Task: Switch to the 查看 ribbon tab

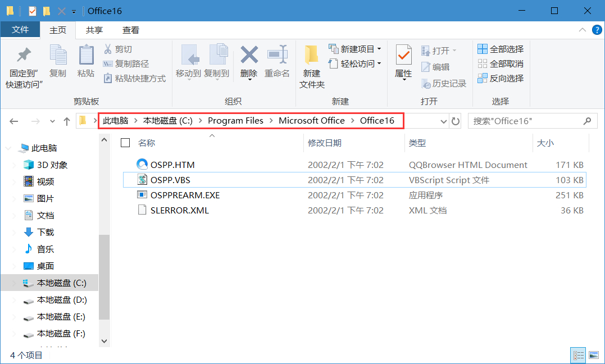Action: click(130, 30)
